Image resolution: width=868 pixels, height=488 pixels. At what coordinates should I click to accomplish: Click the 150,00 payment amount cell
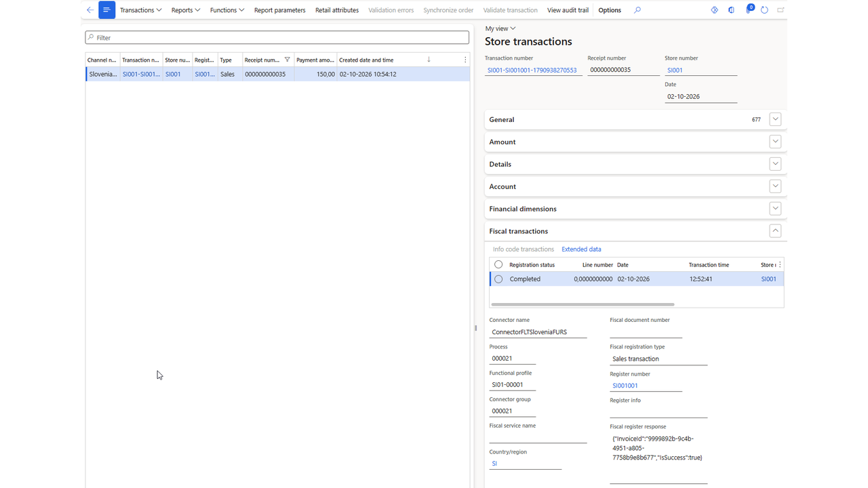tap(315, 74)
